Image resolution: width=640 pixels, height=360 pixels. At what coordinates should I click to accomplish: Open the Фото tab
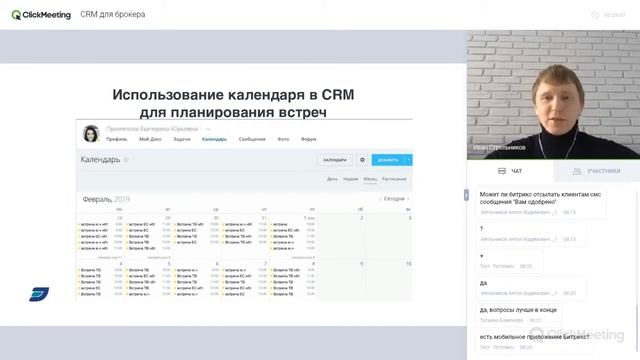tap(283, 139)
